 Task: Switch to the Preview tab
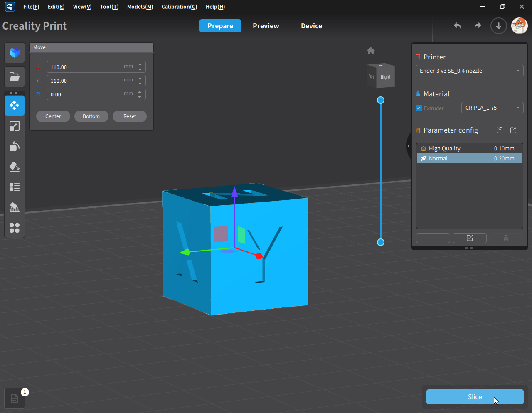(x=266, y=26)
